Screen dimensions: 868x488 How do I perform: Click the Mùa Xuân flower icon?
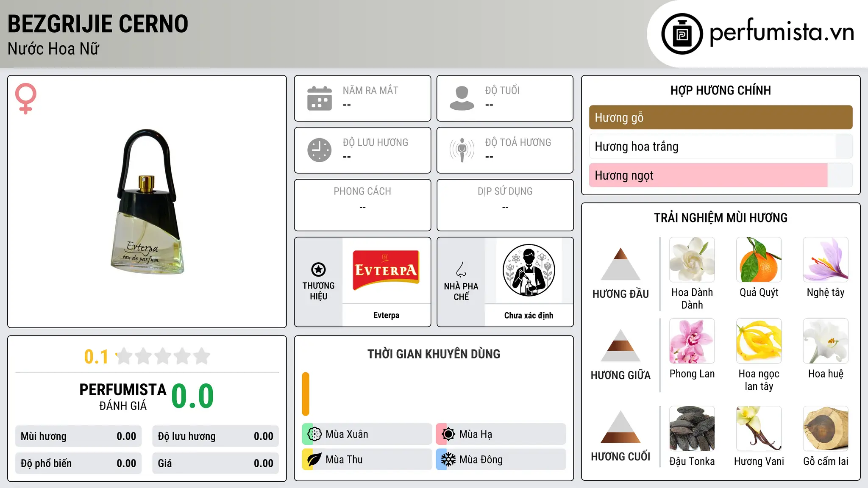[x=314, y=434]
